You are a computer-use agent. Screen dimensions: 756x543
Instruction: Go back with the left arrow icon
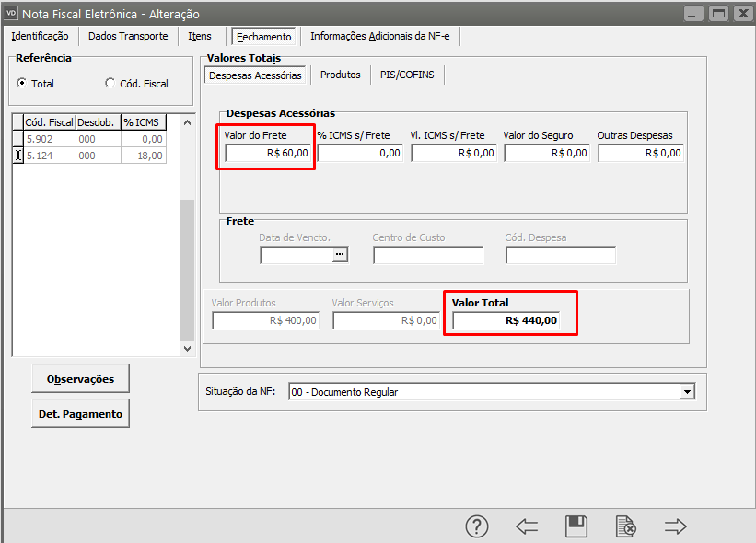coord(527,526)
